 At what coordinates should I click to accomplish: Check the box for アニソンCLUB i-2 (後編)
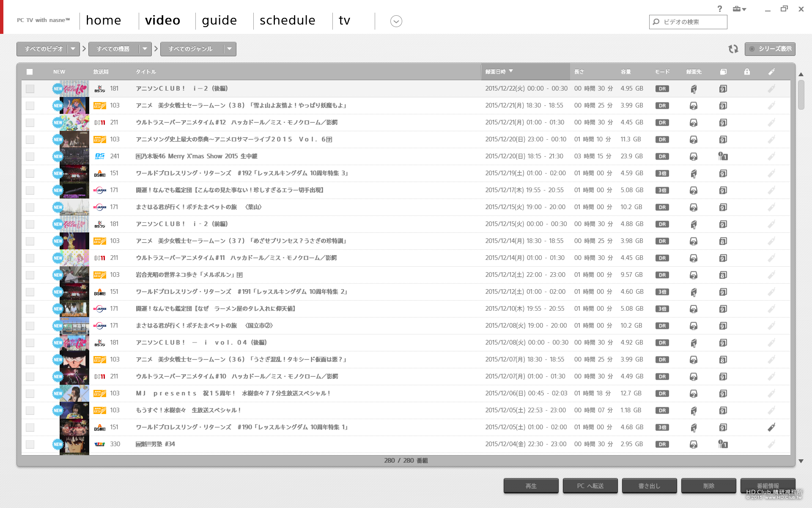(x=30, y=88)
